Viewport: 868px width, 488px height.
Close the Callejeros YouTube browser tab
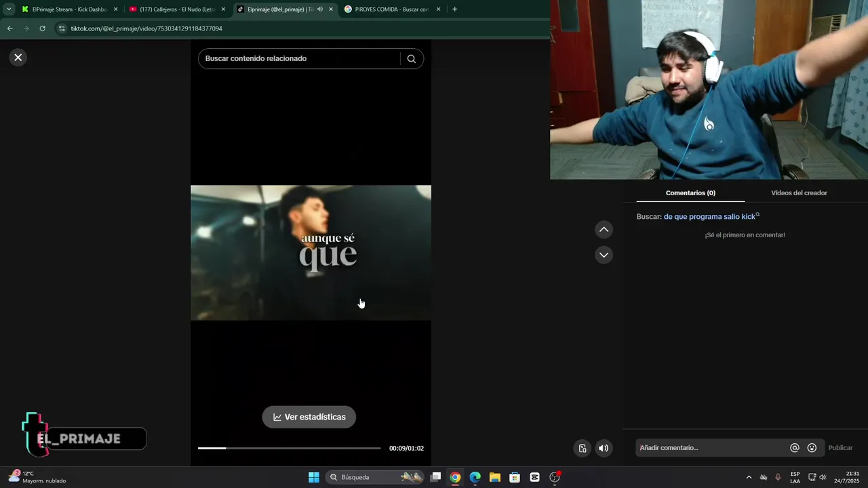pyautogui.click(x=223, y=9)
